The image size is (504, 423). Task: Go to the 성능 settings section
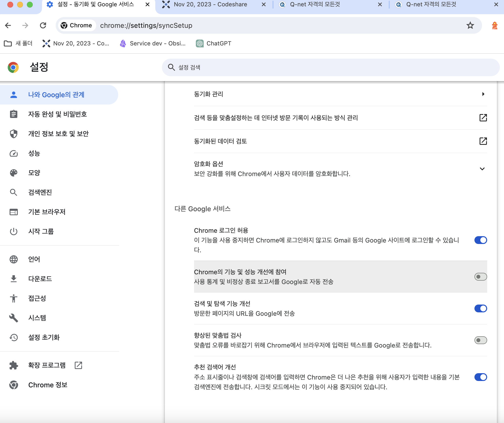click(59, 153)
